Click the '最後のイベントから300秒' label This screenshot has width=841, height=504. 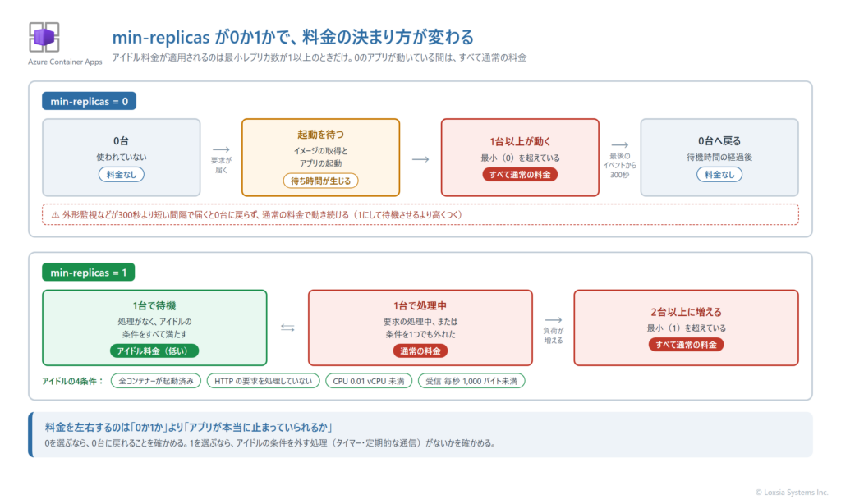coord(619,165)
